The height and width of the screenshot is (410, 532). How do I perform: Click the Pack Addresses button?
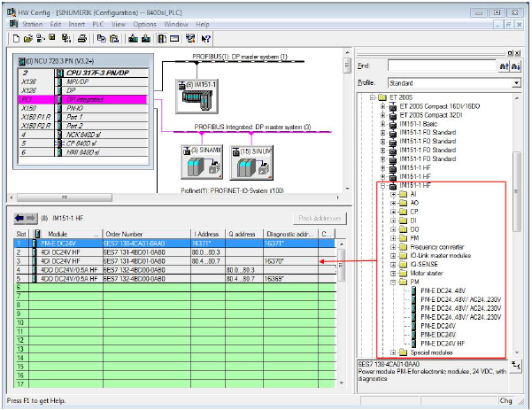pyautogui.click(x=319, y=218)
